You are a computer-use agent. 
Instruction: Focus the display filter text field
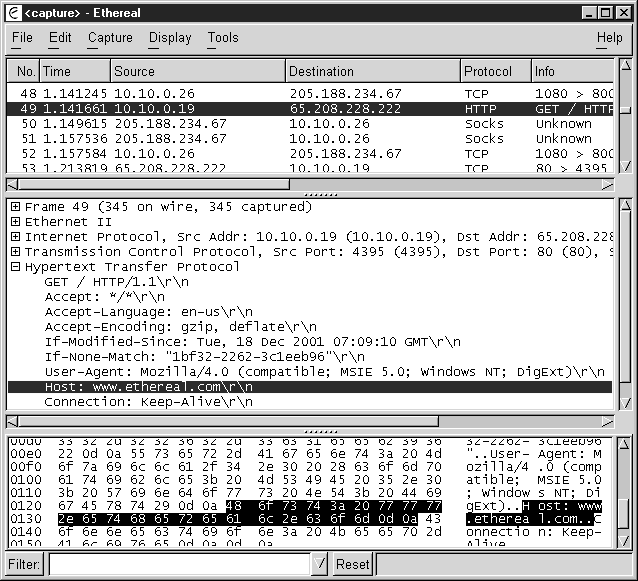pos(179,564)
